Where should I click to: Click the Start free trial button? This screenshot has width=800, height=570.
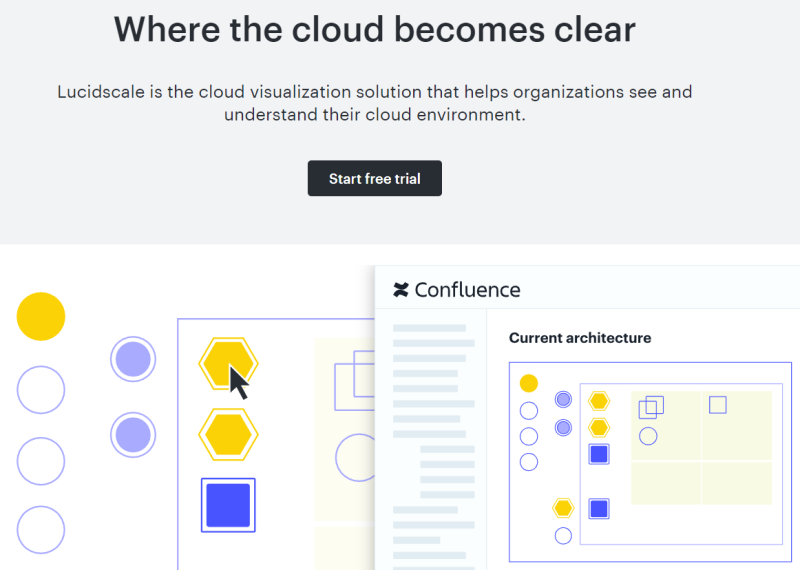pos(374,178)
